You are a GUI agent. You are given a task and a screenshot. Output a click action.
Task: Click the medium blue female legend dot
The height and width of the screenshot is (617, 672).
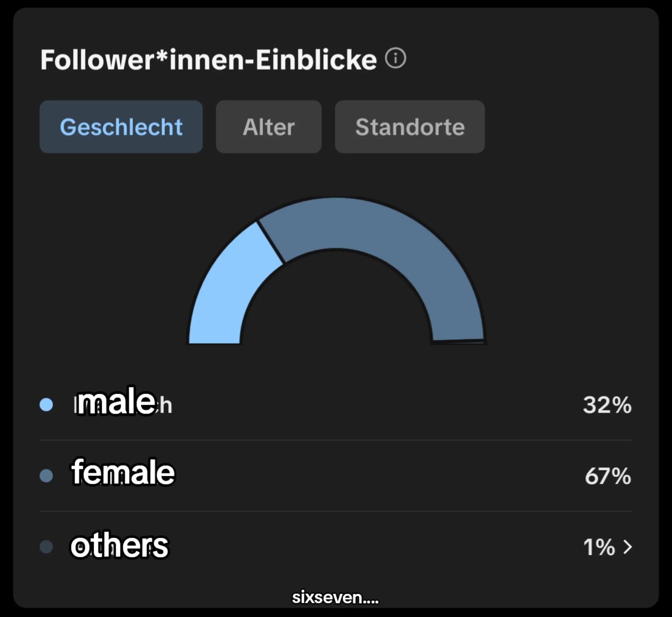point(46,476)
